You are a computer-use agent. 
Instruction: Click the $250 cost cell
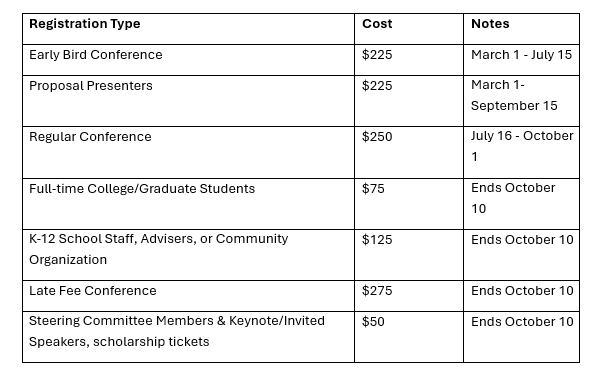pos(409,152)
